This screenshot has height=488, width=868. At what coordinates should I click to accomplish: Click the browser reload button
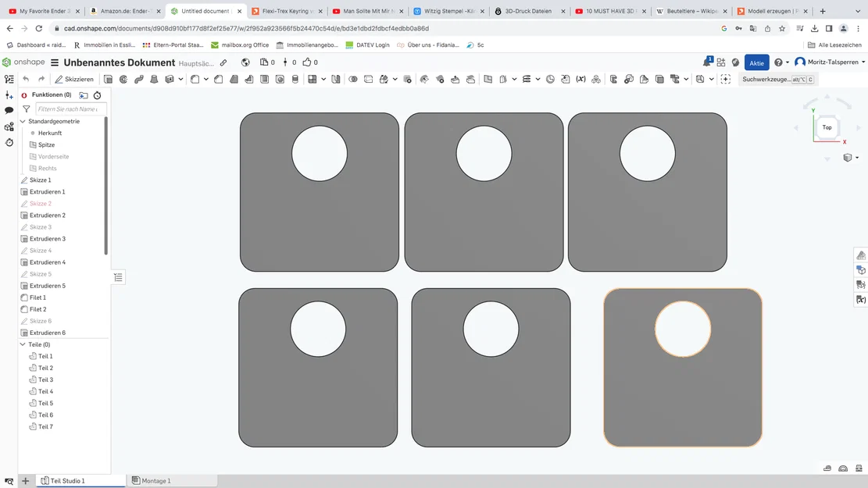[39, 28]
